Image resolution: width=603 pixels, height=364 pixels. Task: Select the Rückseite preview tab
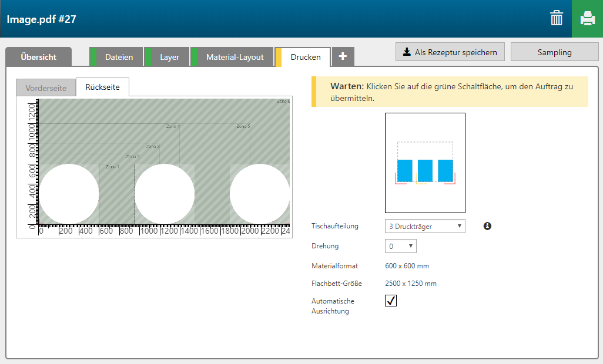[x=102, y=87]
